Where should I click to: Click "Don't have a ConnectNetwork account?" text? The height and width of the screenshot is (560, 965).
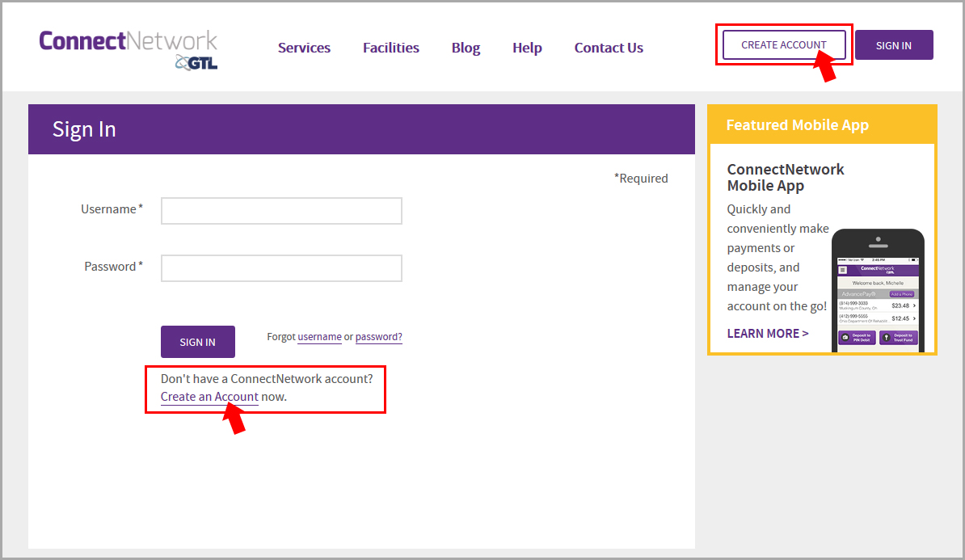[x=267, y=379]
